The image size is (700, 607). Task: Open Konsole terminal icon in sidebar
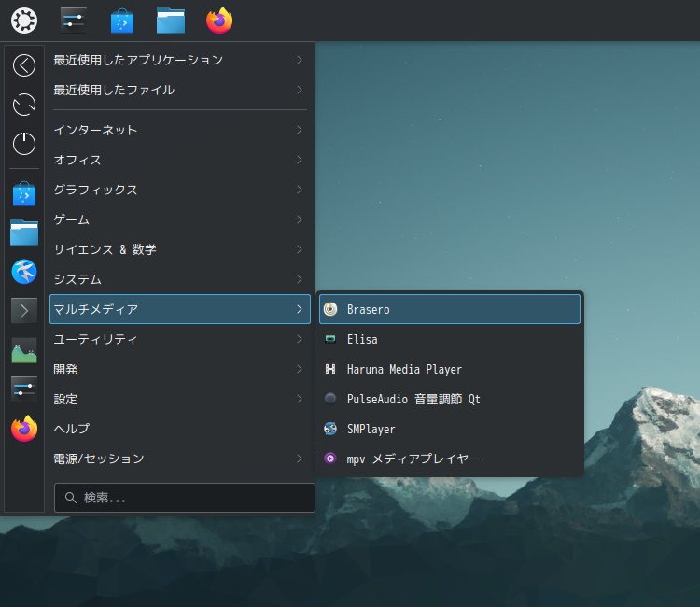(24, 310)
